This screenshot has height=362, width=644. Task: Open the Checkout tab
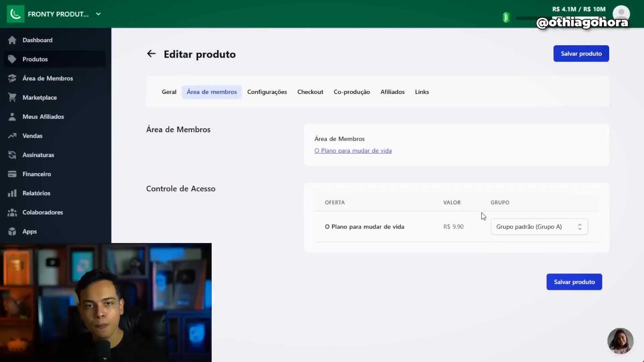(x=310, y=92)
